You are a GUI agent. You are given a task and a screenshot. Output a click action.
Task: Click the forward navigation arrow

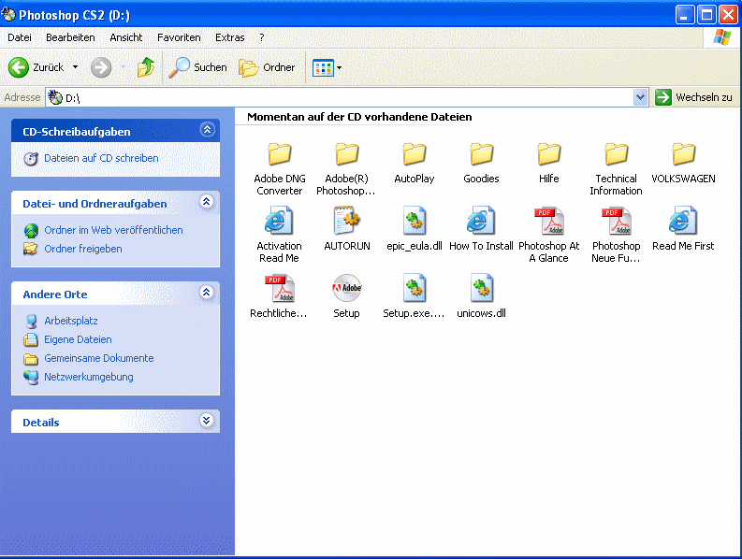(101, 67)
